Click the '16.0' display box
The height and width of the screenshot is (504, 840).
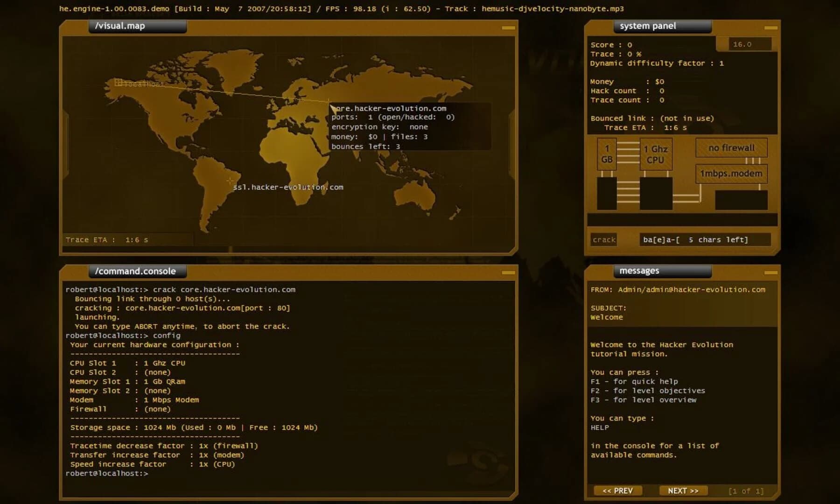[x=746, y=44]
